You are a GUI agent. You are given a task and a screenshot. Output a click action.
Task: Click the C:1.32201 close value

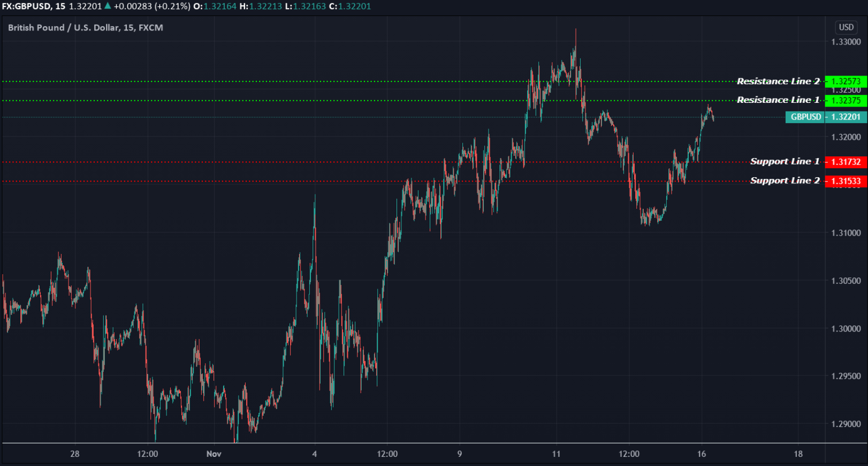click(x=350, y=6)
